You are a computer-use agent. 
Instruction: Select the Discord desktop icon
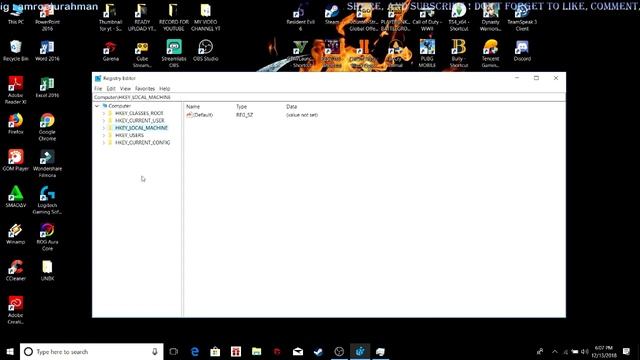coord(522,51)
